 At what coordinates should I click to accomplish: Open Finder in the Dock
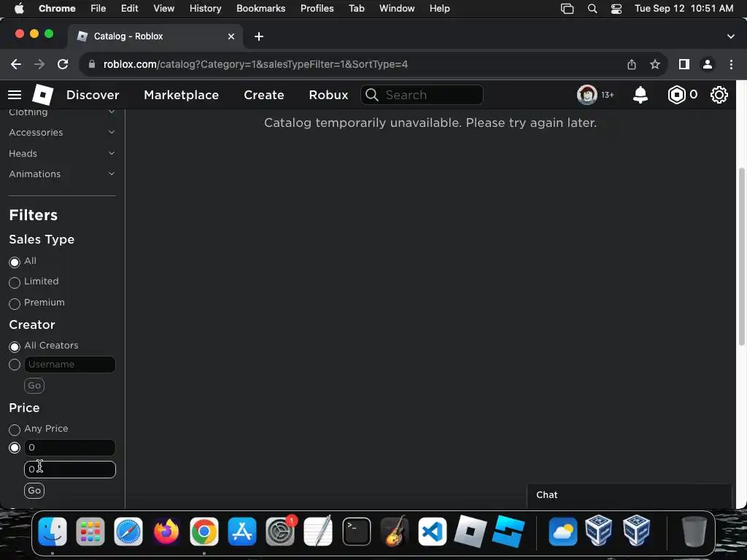pos(53,532)
